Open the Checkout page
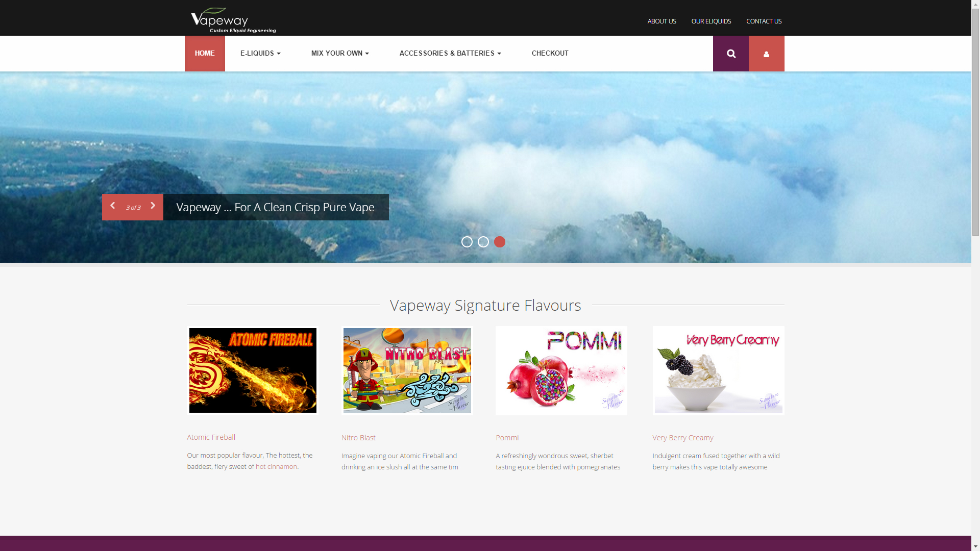Screen dimensions: 980x551 [x=550, y=54]
